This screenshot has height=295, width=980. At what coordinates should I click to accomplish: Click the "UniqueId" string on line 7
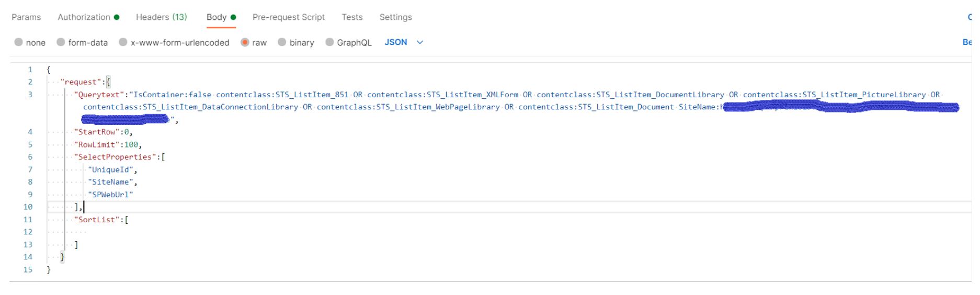point(110,170)
